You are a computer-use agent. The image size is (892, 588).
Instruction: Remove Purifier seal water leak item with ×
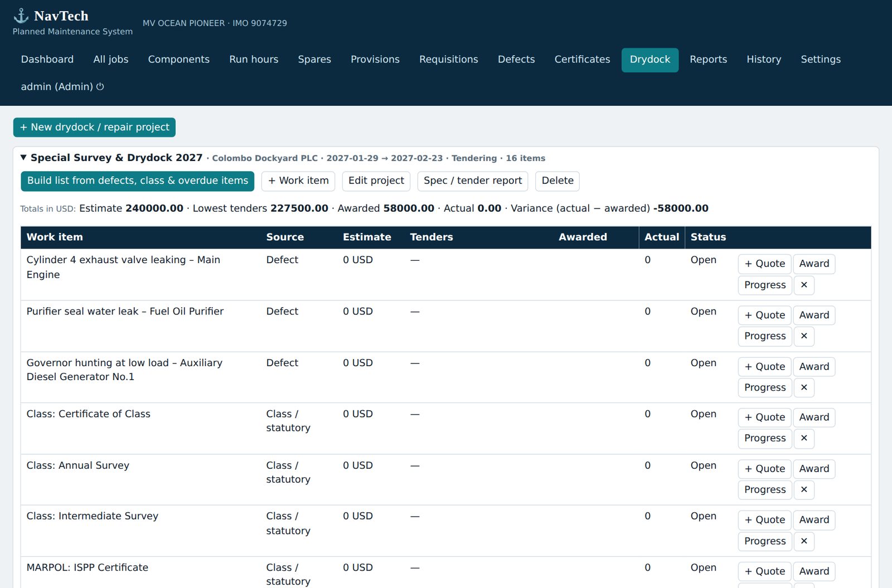(804, 336)
